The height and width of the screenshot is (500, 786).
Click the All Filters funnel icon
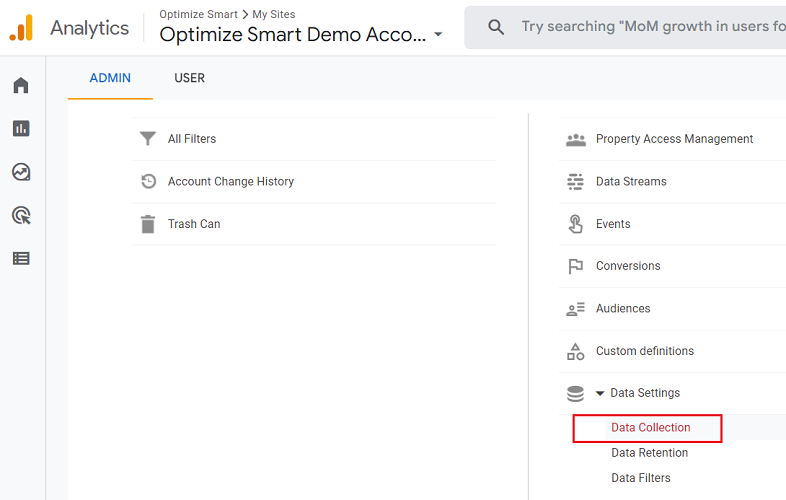pyautogui.click(x=148, y=139)
